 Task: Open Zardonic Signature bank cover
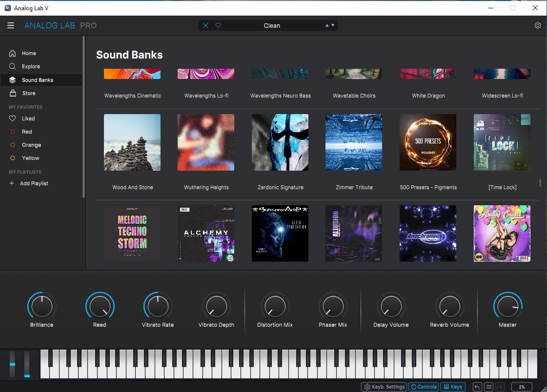280,142
